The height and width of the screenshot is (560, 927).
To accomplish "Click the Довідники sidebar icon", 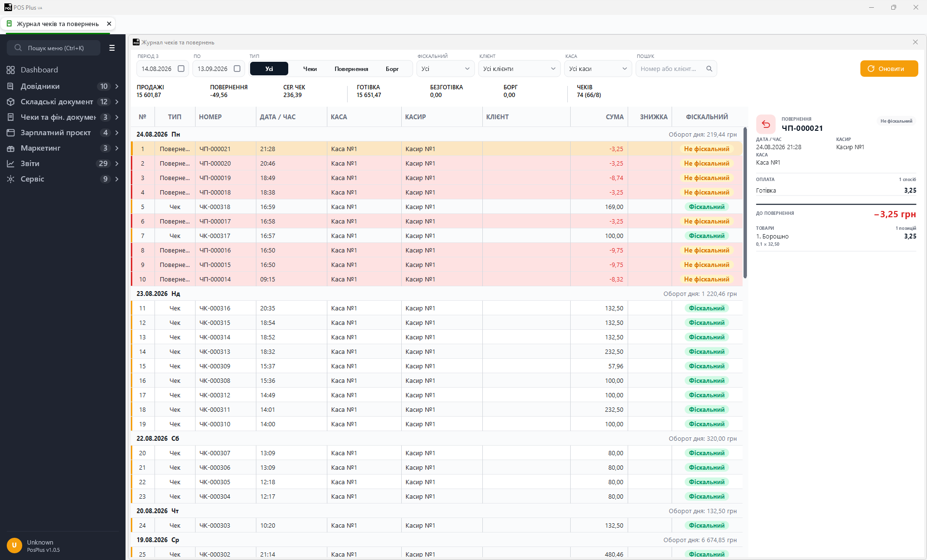I will tap(11, 86).
